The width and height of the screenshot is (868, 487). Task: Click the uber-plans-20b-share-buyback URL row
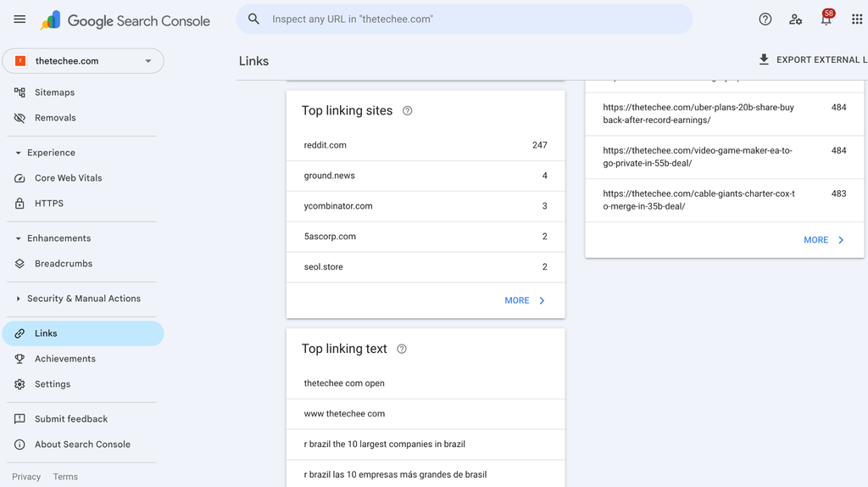[x=725, y=114]
